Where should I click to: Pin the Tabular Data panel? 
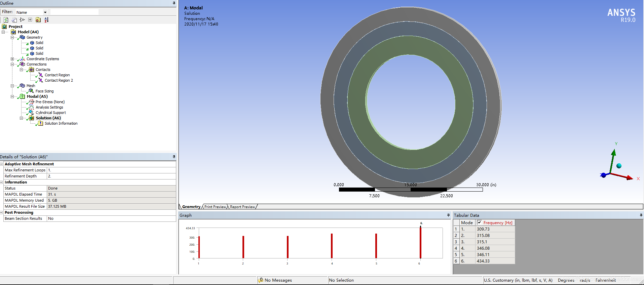point(641,215)
